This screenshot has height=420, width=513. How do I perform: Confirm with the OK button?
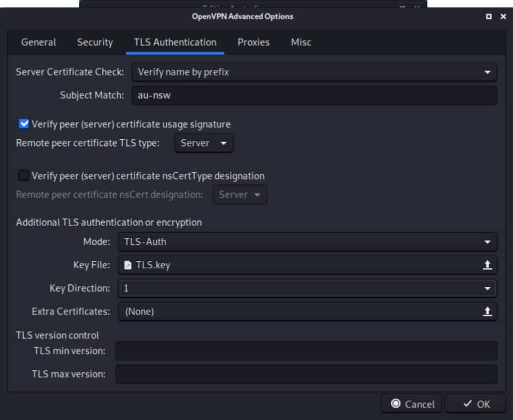(476, 404)
